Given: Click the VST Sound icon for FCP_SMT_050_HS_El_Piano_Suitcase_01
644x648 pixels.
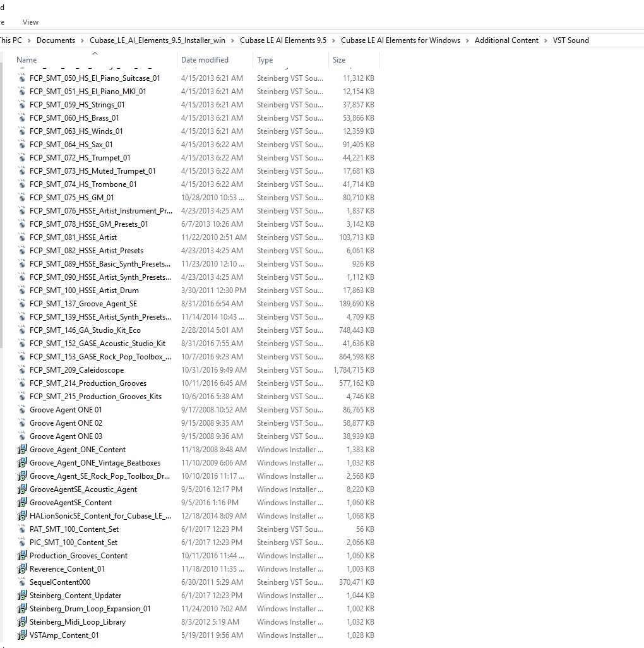Looking at the screenshot, I should (22, 78).
